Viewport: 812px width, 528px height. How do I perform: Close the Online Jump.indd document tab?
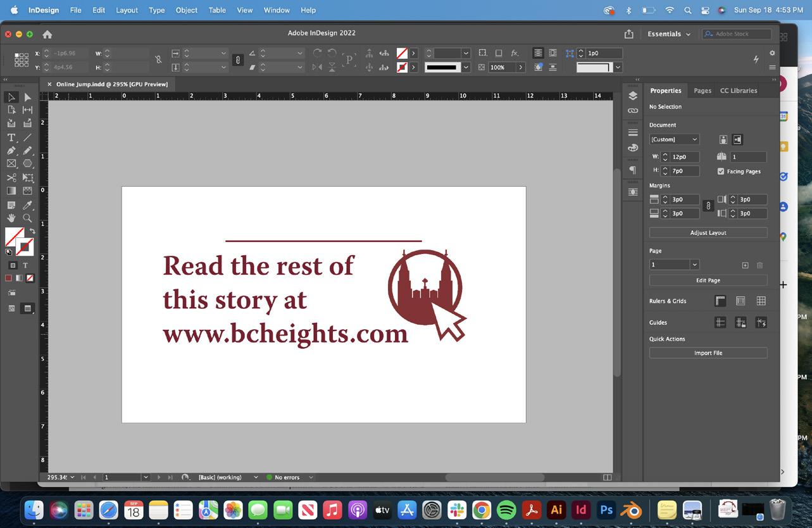pos(49,84)
